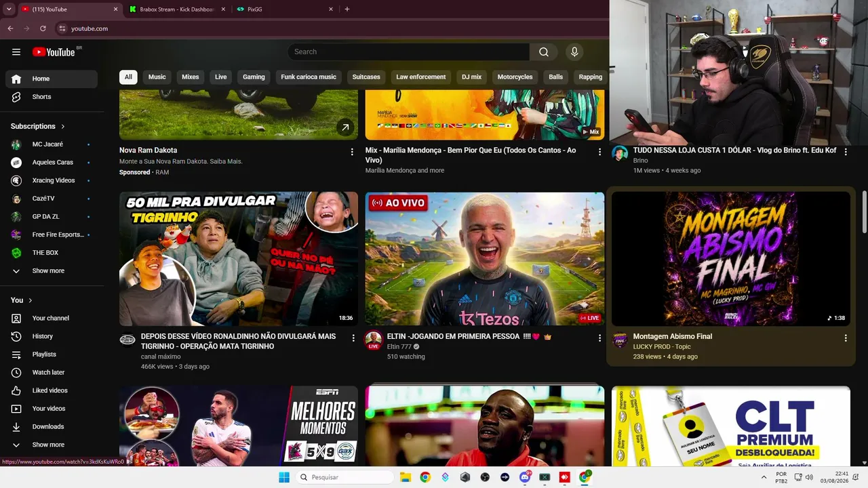Viewport: 868px width, 488px height.
Task: Open History from the sidebar
Action: tap(52, 336)
